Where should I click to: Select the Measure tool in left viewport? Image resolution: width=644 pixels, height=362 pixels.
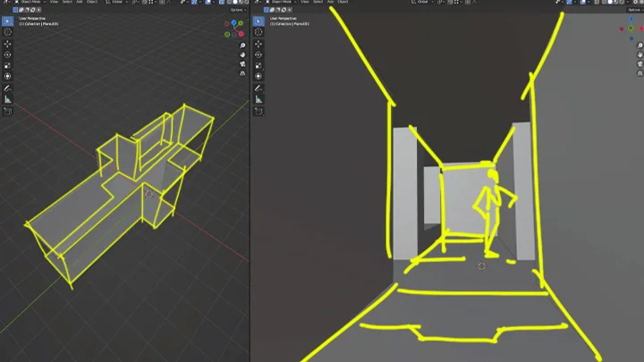point(7,99)
